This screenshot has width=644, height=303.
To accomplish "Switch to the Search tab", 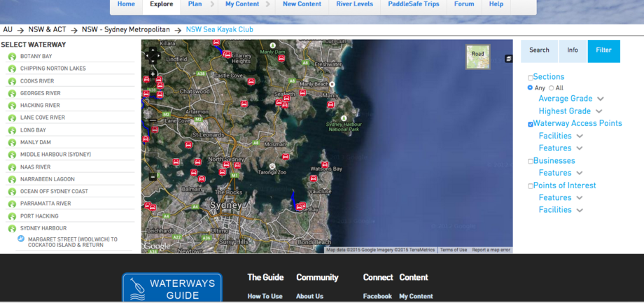I will (x=539, y=51).
